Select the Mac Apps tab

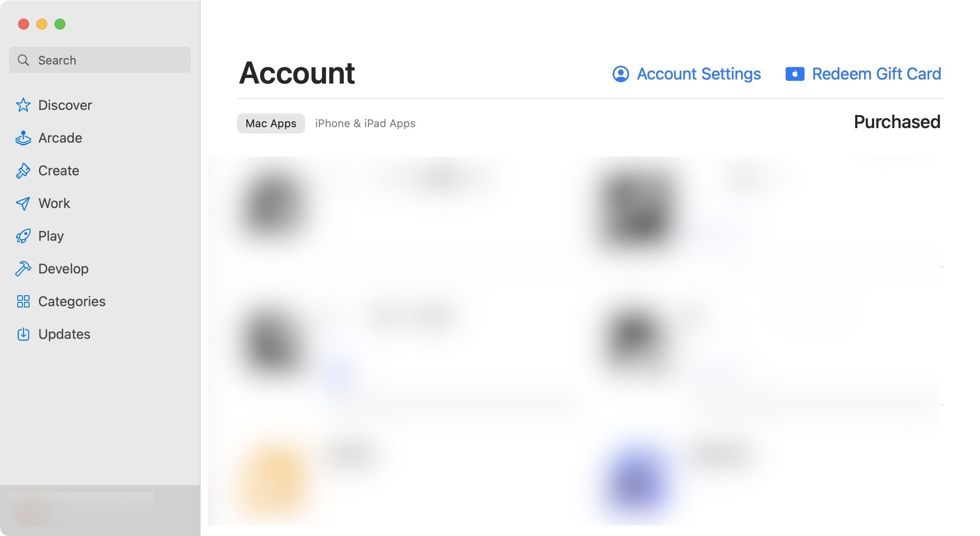[271, 123]
